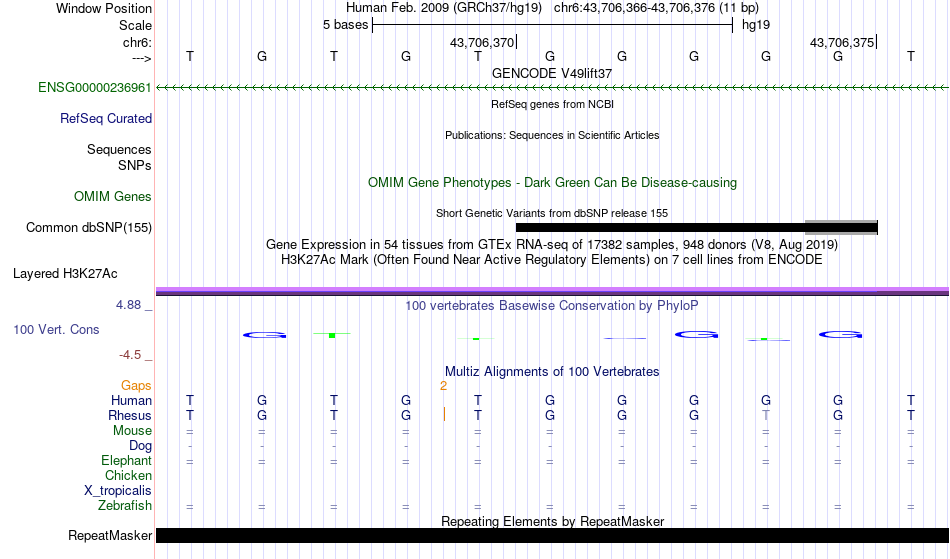
Task: Select the RepeatMasker track label
Action: (x=110, y=535)
